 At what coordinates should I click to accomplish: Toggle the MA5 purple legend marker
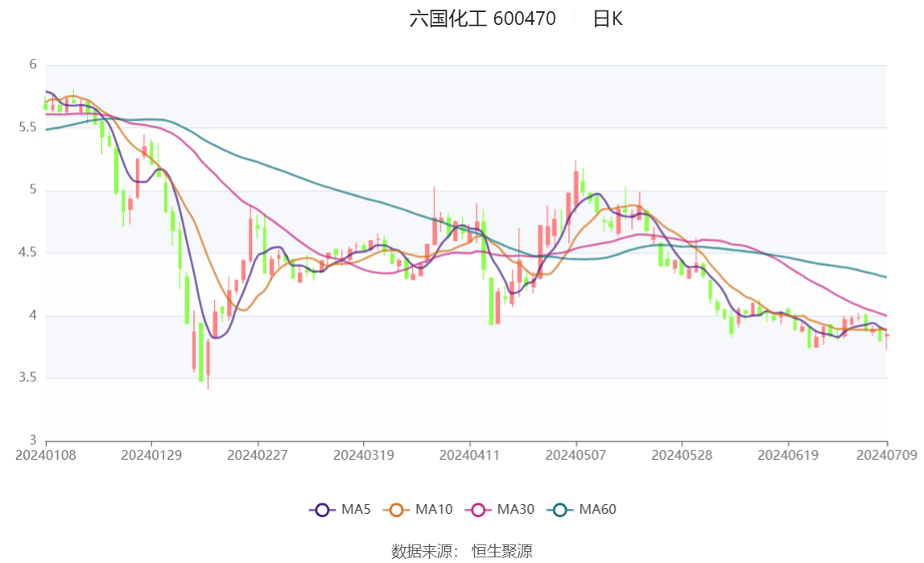[x=323, y=510]
